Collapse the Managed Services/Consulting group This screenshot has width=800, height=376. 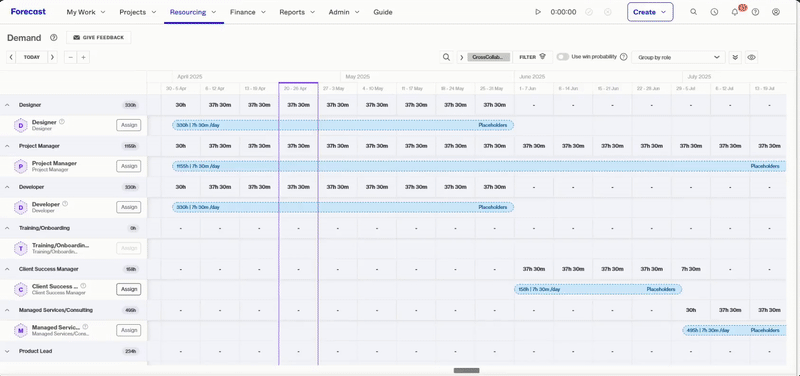(x=7, y=310)
